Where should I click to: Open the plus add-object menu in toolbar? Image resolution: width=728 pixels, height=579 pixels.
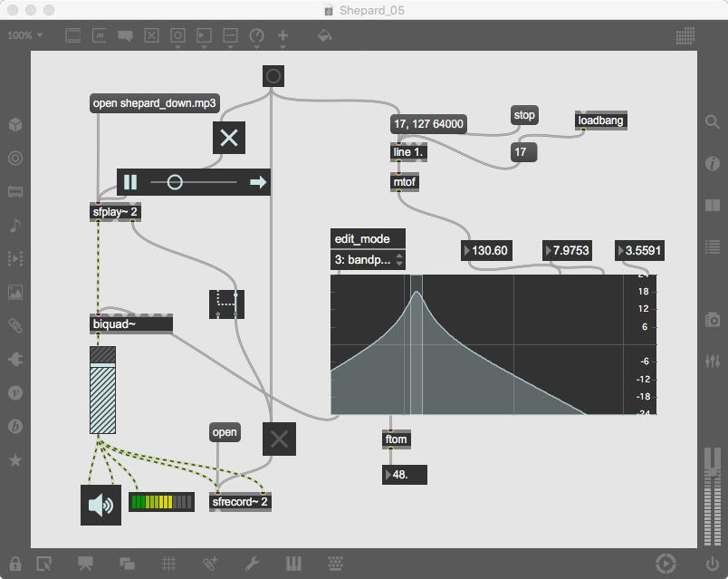(x=283, y=35)
